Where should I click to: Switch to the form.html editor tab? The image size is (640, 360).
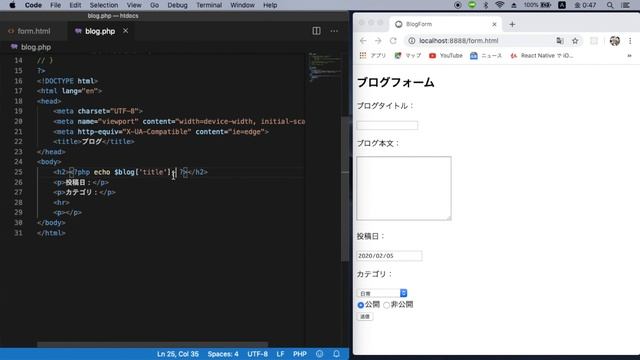tap(33, 31)
